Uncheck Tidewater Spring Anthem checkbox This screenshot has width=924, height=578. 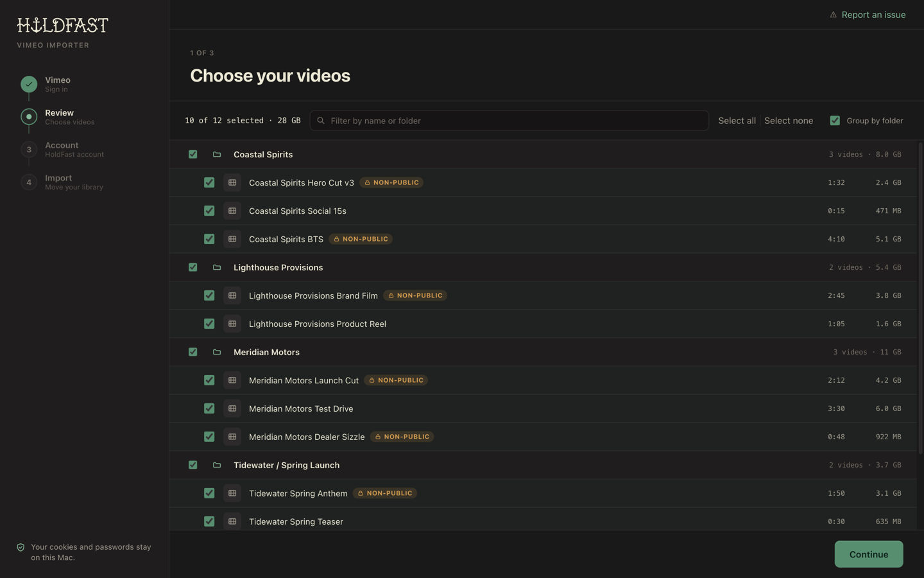tap(209, 494)
